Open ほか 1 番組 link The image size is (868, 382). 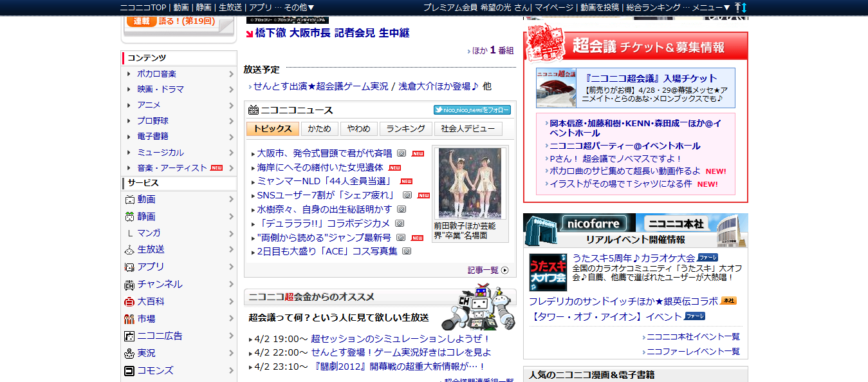(x=493, y=50)
